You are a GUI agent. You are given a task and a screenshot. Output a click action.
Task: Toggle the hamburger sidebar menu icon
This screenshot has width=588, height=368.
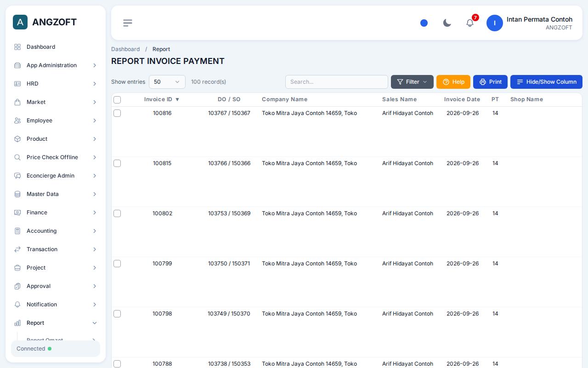128,23
